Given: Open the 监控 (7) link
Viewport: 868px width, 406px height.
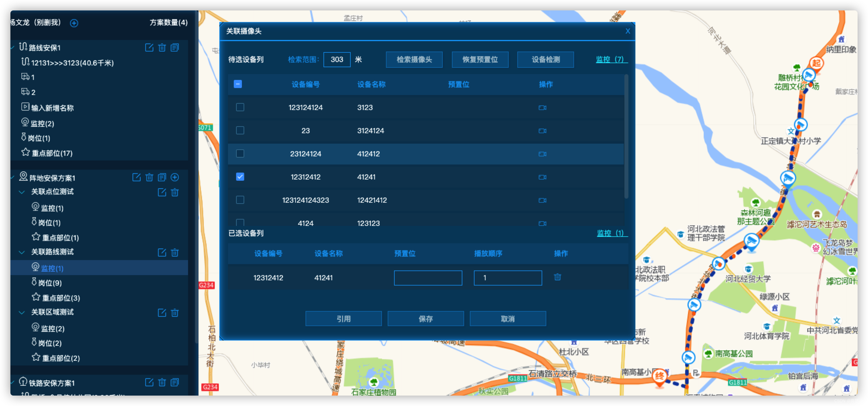Looking at the screenshot, I should (x=611, y=59).
